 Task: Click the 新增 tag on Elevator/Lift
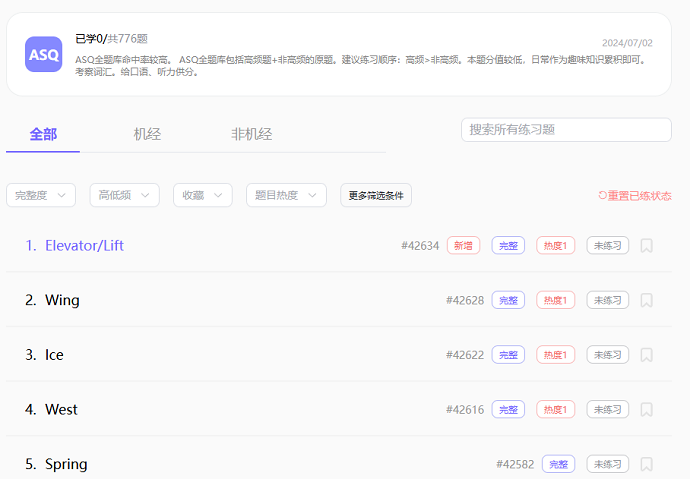[x=463, y=245]
